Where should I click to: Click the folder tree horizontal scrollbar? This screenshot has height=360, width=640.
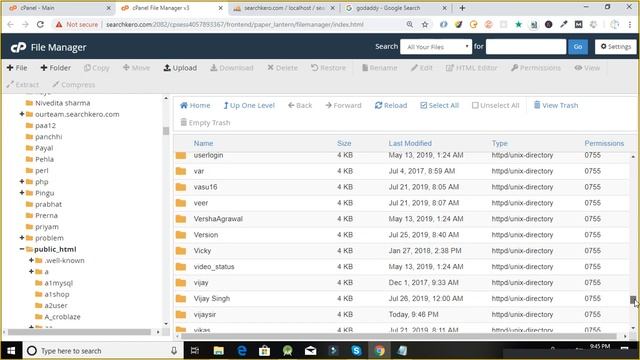pyautogui.click(x=80, y=332)
